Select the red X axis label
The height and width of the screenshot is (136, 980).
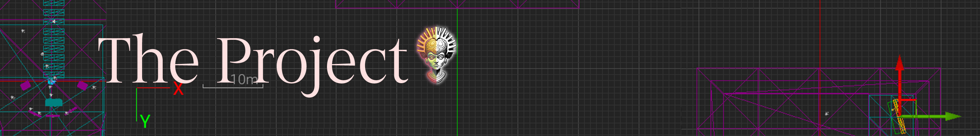(178, 89)
